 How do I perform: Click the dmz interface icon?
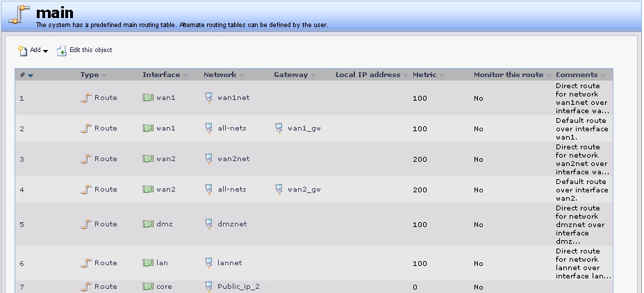coord(148,224)
